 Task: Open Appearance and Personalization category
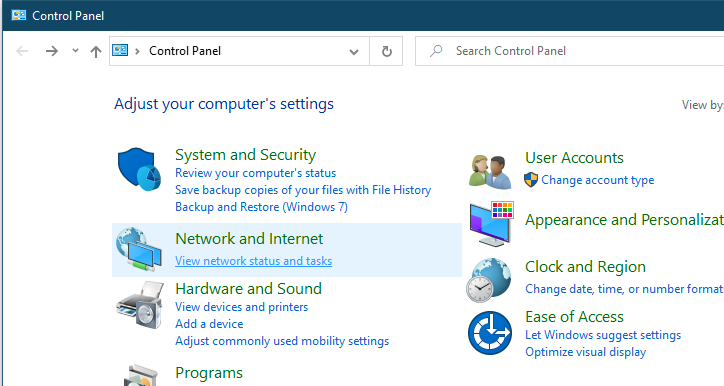(x=624, y=220)
